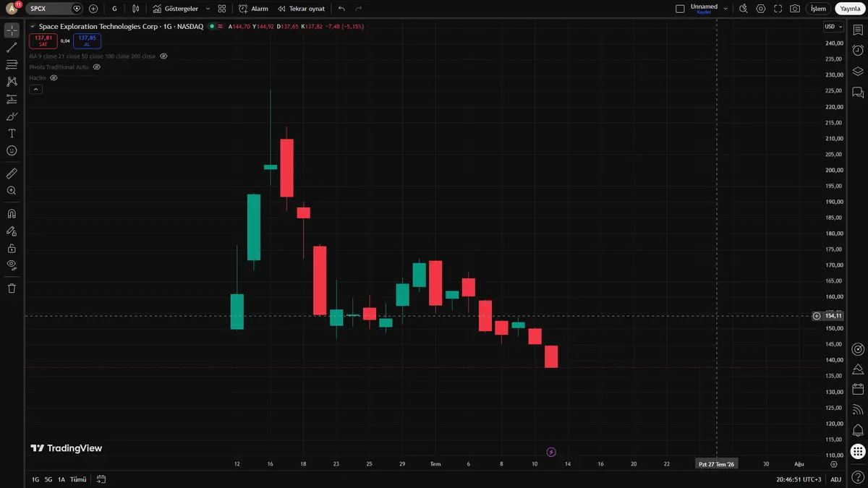This screenshot has width=868, height=488.
Task: Select the text annotation tool
Action: [12, 134]
